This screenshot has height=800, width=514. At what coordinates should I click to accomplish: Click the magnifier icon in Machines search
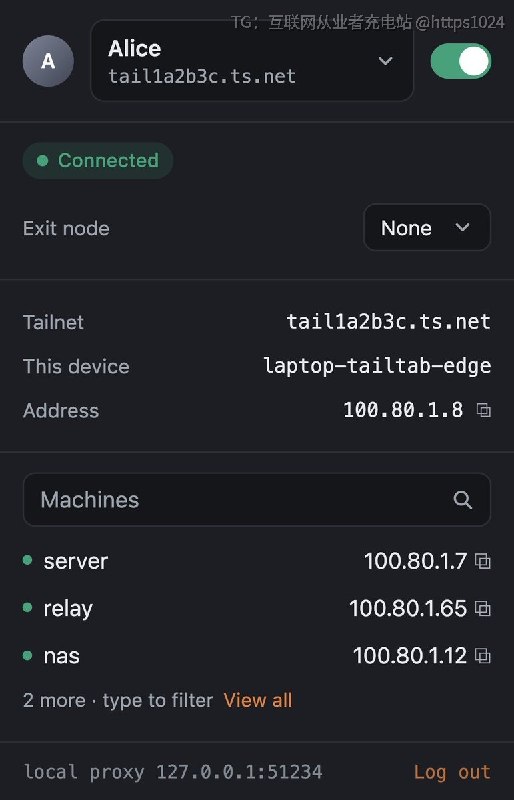point(462,499)
